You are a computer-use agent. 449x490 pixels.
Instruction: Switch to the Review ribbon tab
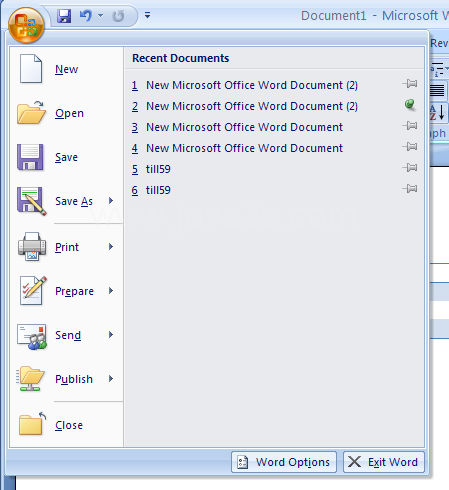click(439, 43)
